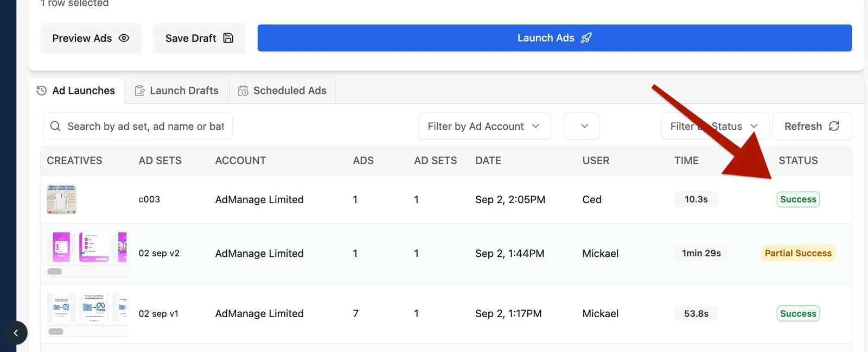Click the rocket icon on Launch Ads
The height and width of the screenshot is (352, 868).
[x=586, y=38]
